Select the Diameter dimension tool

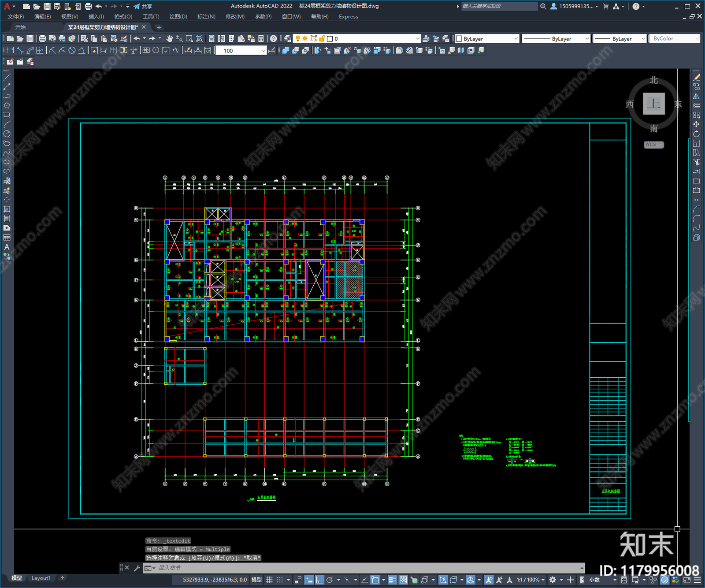(x=72, y=50)
